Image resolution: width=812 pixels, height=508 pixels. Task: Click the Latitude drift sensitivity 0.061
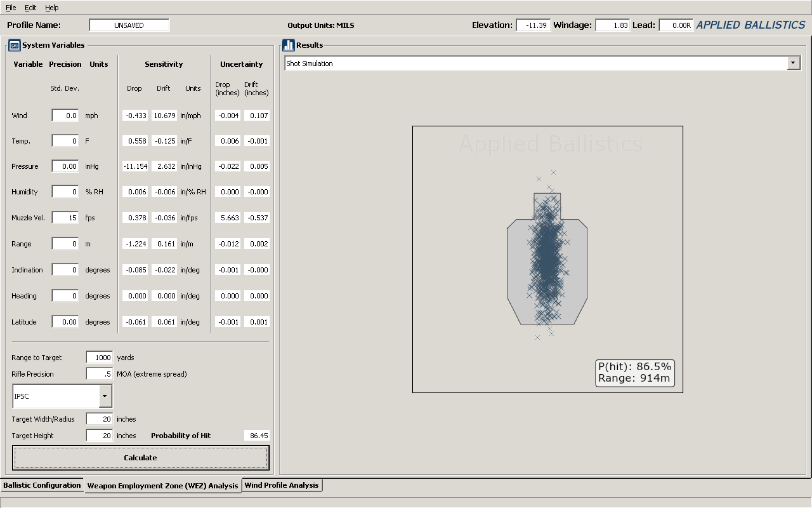coord(164,322)
